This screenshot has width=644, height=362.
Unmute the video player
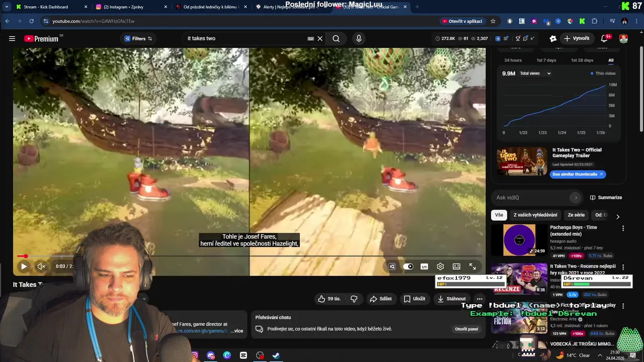(41, 266)
